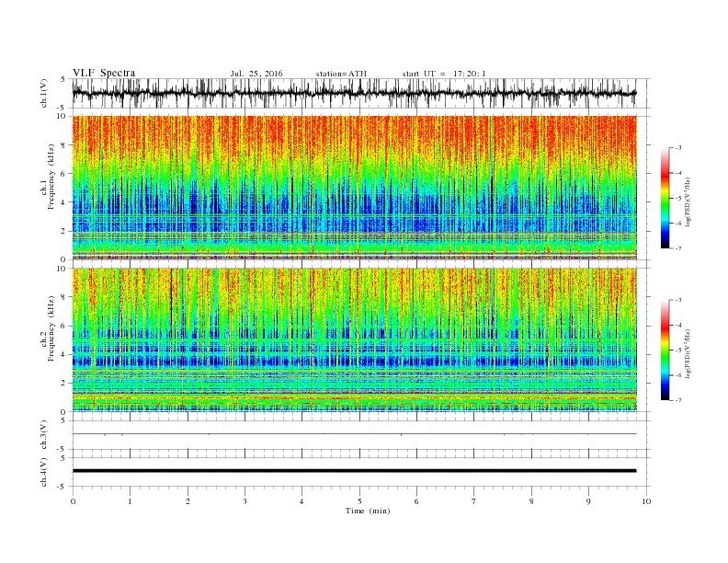Viewport: 728px width, 563px height.
Task: Click the "ch.4(V)" axis label
Action: tap(44, 472)
